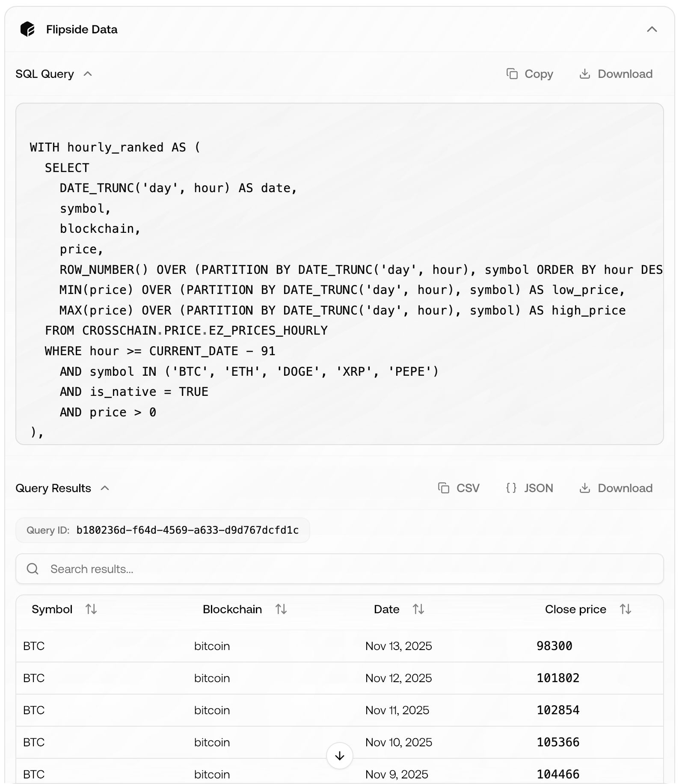Select the Query ID value
The image size is (682, 784).
click(x=188, y=530)
